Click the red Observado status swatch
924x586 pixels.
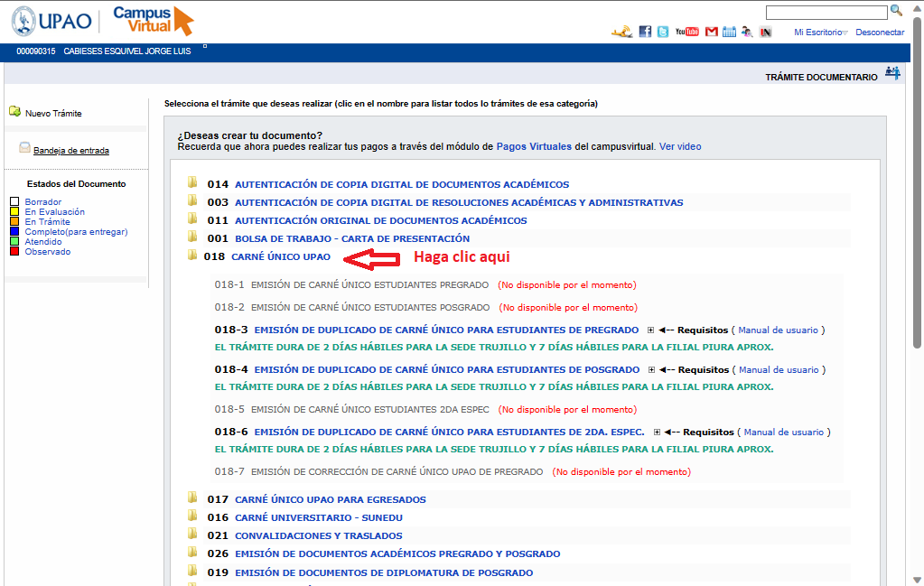[14, 252]
